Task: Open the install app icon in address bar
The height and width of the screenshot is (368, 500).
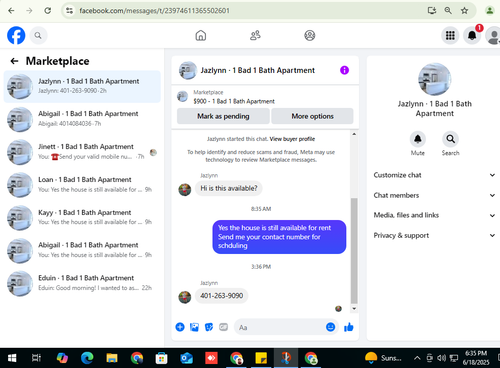Action: pos(432,11)
